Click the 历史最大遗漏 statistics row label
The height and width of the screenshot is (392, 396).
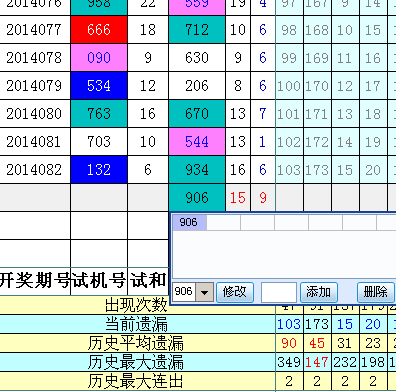click(135, 362)
